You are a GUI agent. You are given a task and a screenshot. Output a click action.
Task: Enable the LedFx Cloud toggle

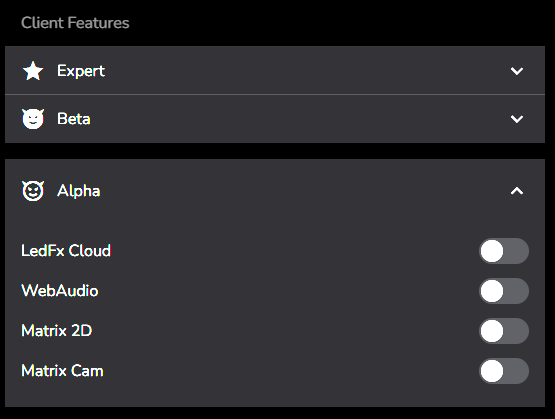[504, 251]
